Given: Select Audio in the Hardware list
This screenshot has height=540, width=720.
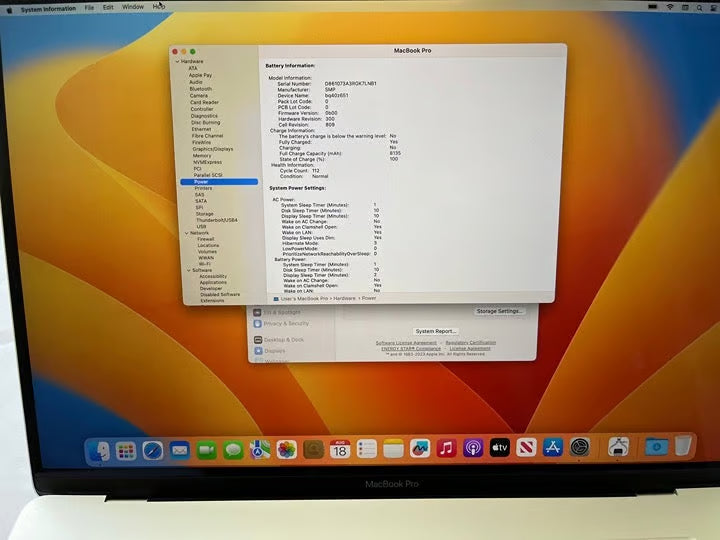Looking at the screenshot, I should pos(196,82).
